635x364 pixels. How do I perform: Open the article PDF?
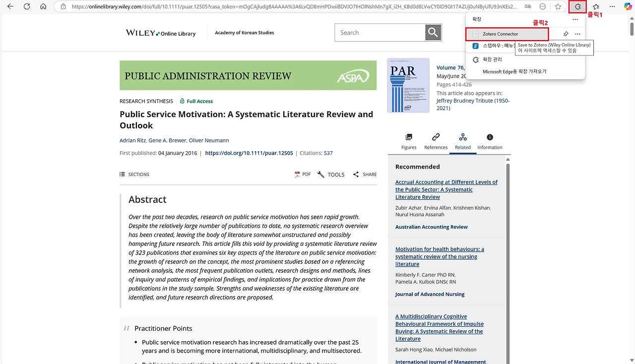coord(303,175)
